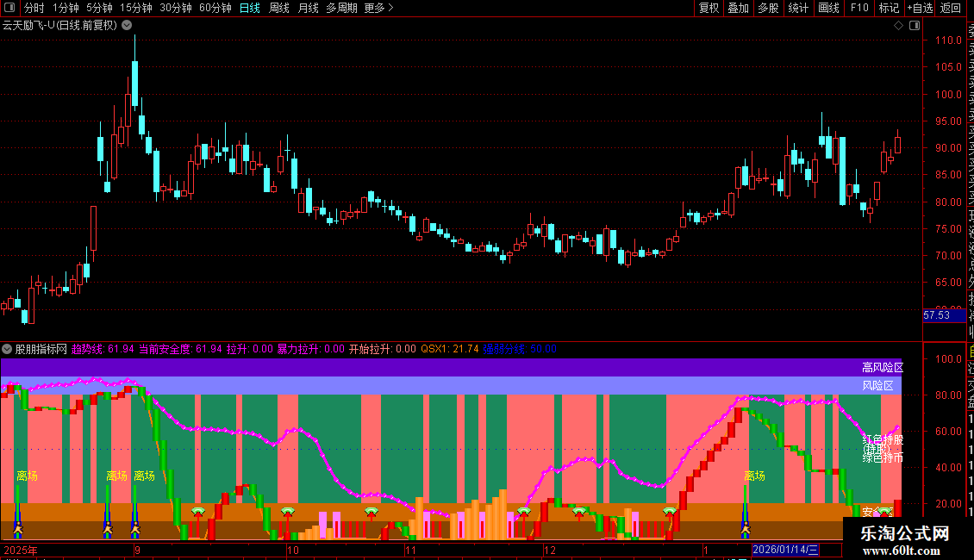Click the 当前安全度: 61.94 value
This screenshot has width=974, height=560.
[180, 349]
